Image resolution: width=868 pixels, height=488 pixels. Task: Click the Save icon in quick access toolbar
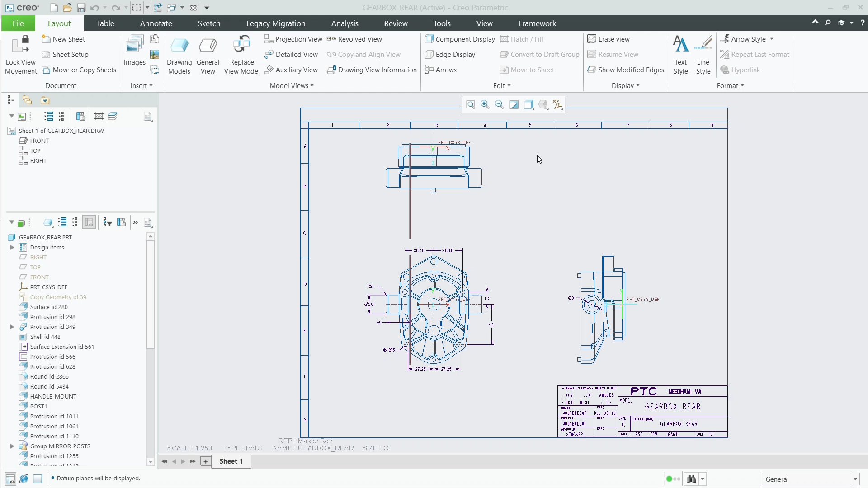(x=81, y=8)
